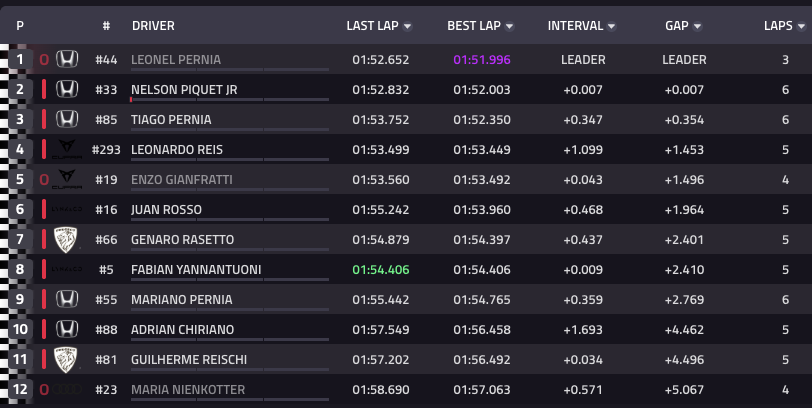Click Leonel Pernia's purple best lap time
This screenshot has height=408, width=812.
[x=482, y=60]
